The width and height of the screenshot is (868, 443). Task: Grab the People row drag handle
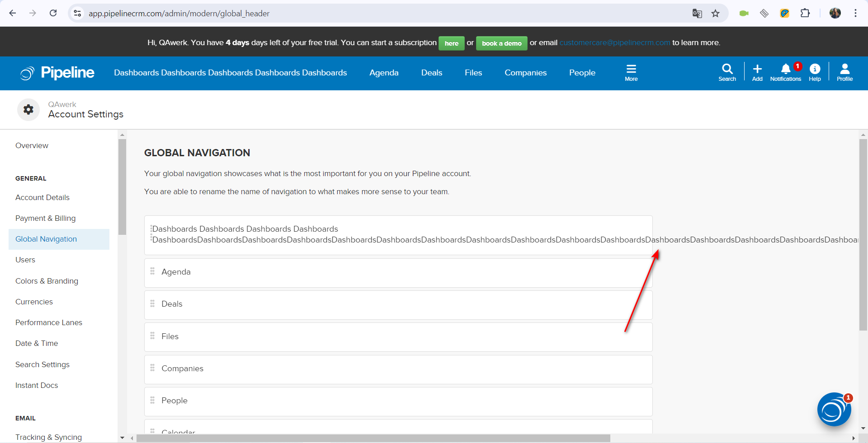tap(152, 400)
